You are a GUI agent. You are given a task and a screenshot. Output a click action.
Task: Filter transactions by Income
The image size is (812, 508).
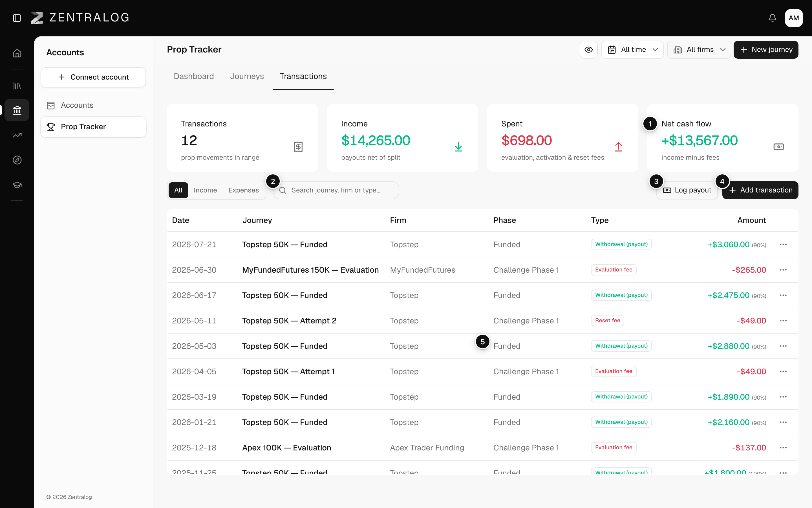pos(205,190)
